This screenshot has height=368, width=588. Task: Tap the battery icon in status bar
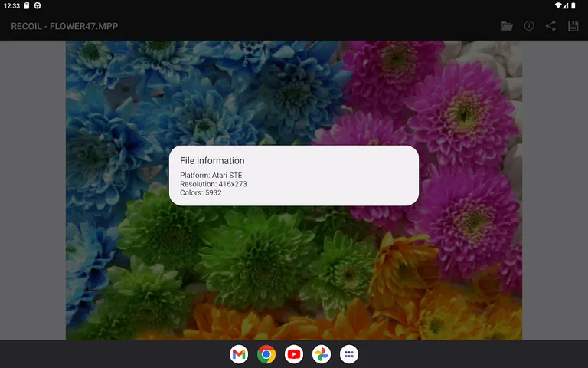573,5
